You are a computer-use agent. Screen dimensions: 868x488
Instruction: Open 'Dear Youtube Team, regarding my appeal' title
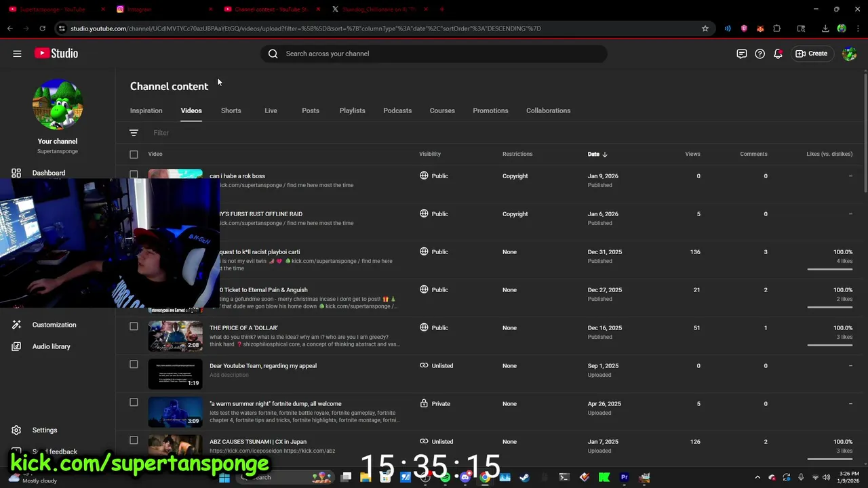click(263, 365)
